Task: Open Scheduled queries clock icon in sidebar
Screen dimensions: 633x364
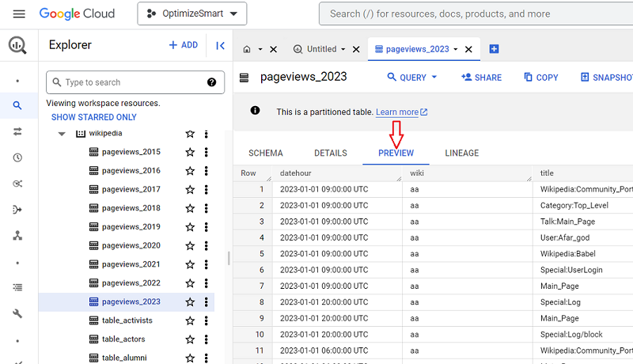Action: pos(17,157)
